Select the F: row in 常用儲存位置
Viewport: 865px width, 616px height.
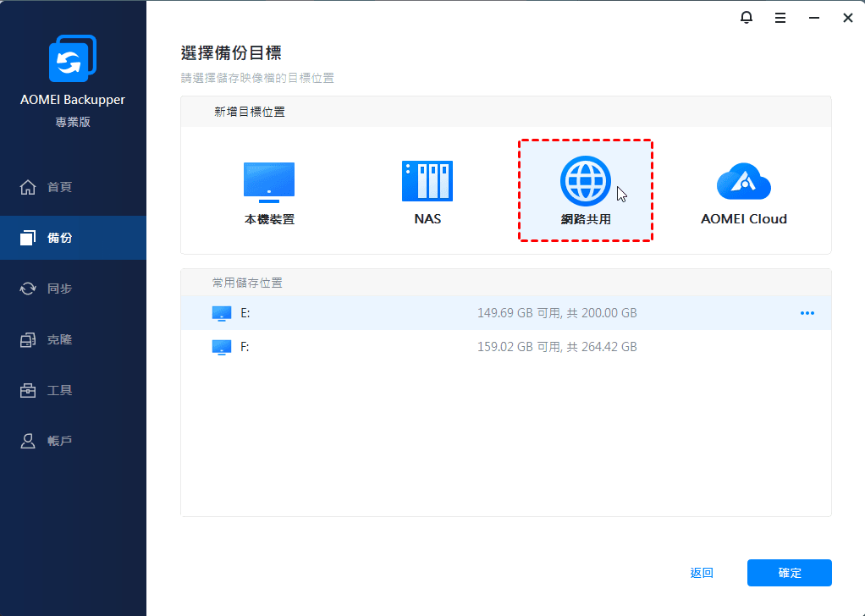[506, 347]
